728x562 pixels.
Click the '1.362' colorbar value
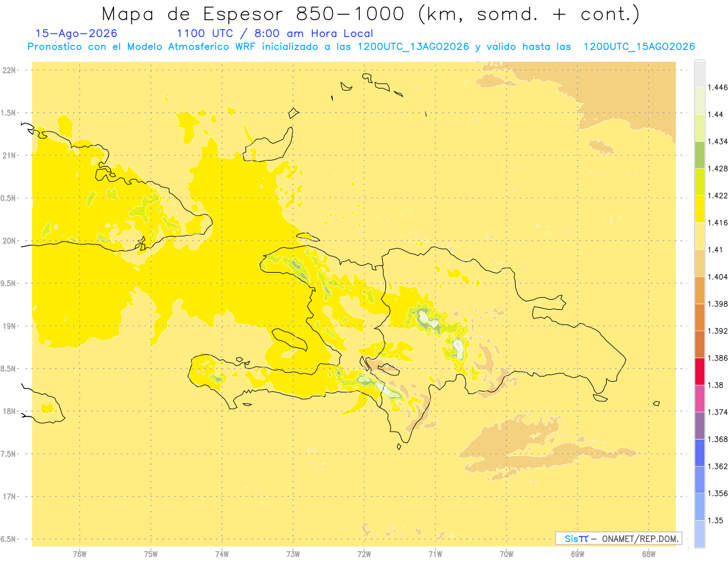pyautogui.click(x=718, y=466)
